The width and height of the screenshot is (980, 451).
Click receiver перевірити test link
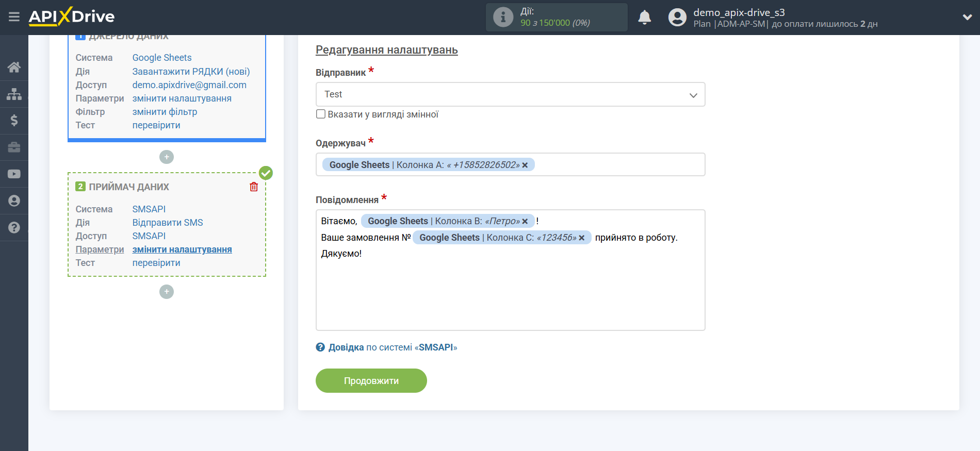tap(156, 263)
